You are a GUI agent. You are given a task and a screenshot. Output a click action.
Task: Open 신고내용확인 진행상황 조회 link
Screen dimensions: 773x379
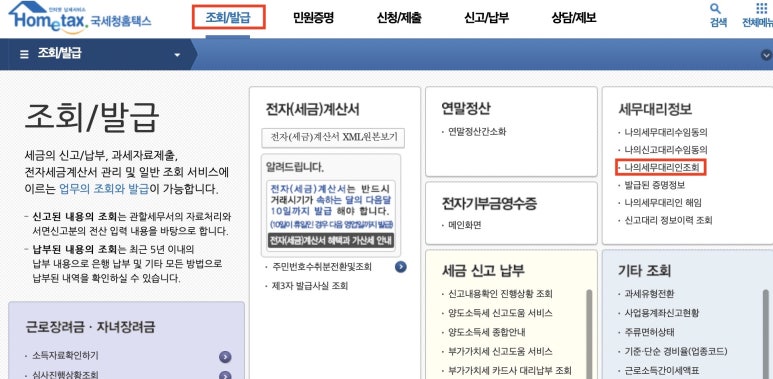(500, 294)
